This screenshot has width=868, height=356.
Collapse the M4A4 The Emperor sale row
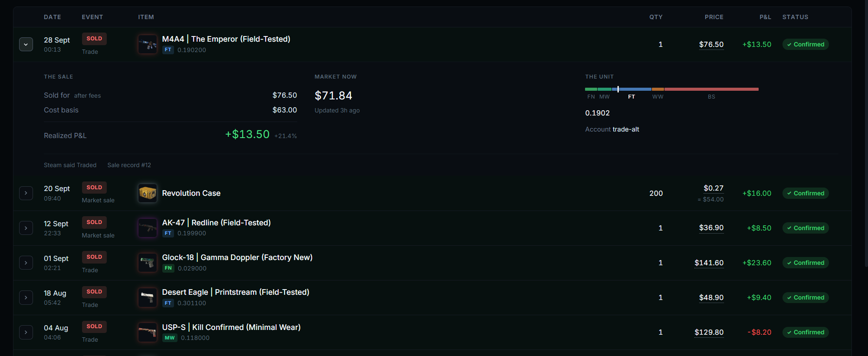(x=26, y=44)
